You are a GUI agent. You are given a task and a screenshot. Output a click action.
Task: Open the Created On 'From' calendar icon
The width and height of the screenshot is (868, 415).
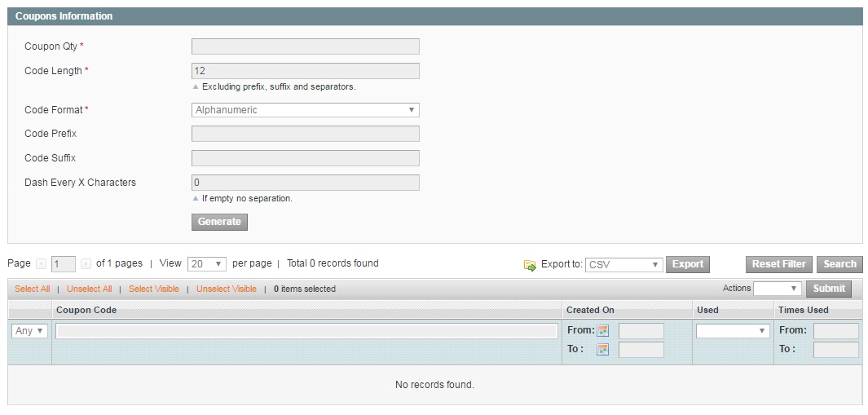pos(603,330)
